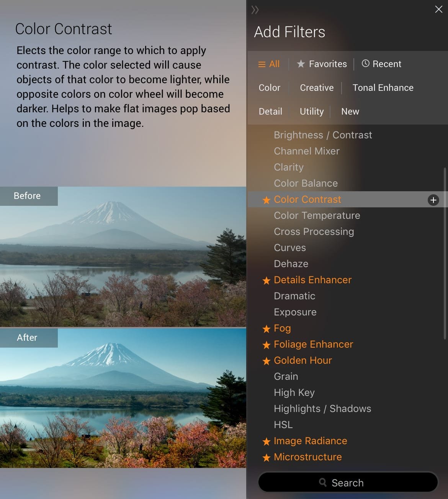Click the star icon beside Microstructure
Image resolution: width=448 pixels, height=499 pixels.
(267, 458)
